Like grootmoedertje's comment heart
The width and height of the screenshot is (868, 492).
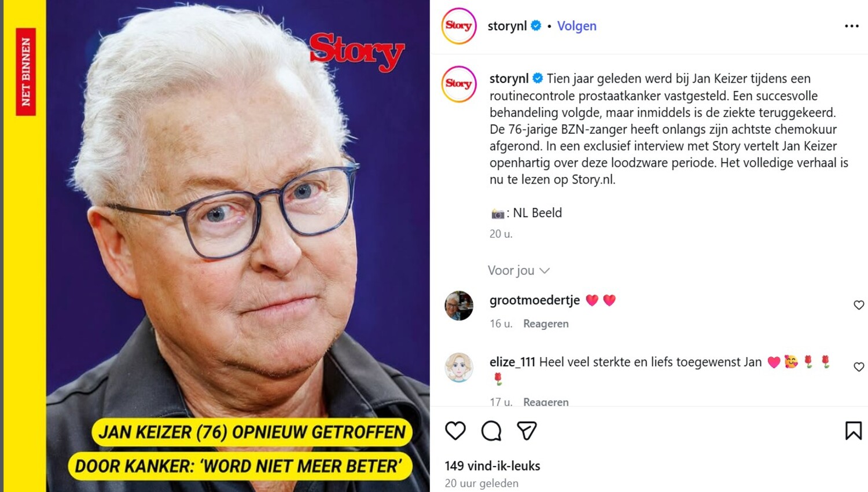(859, 305)
